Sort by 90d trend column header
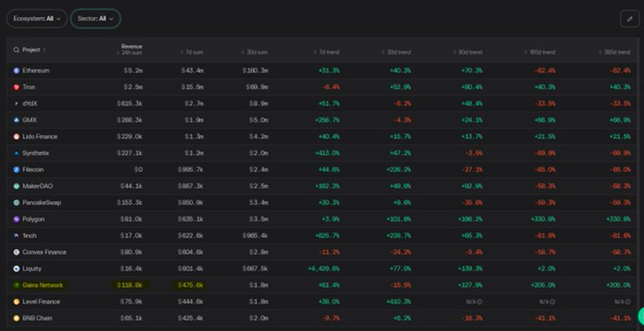This screenshot has width=644, height=331. (468, 53)
